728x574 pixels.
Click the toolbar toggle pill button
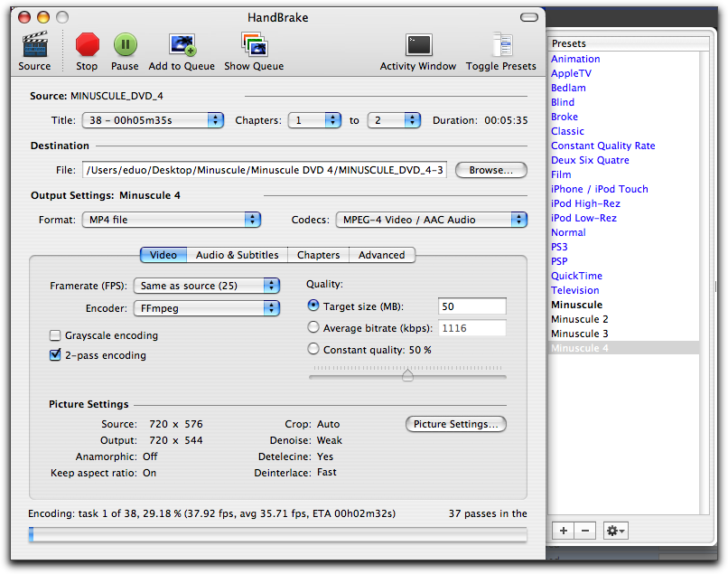tap(528, 17)
